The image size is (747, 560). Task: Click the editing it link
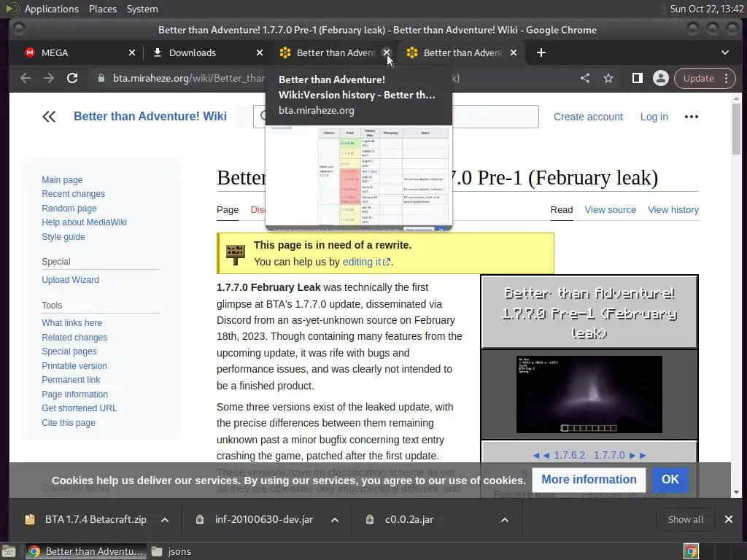click(366, 262)
